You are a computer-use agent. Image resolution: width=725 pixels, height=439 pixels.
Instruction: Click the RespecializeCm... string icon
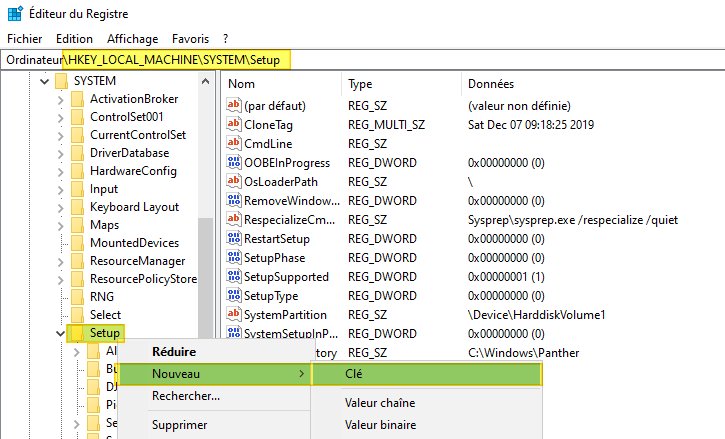(233, 218)
